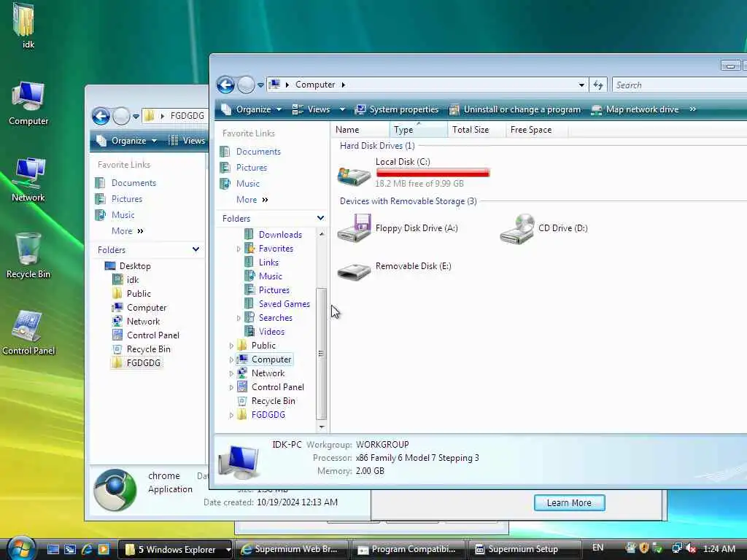The height and width of the screenshot is (560, 747).
Task: Open Documents favorite link in Computer window
Action: tap(258, 152)
